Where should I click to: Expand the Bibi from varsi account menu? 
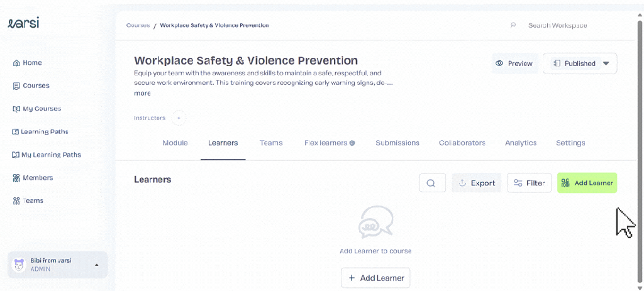[x=57, y=265]
